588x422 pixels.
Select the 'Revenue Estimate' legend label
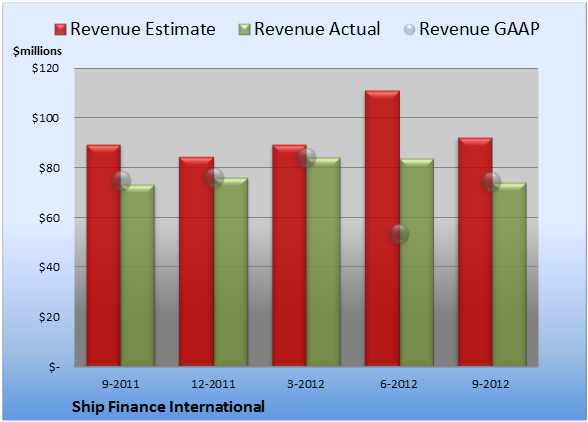(x=143, y=29)
